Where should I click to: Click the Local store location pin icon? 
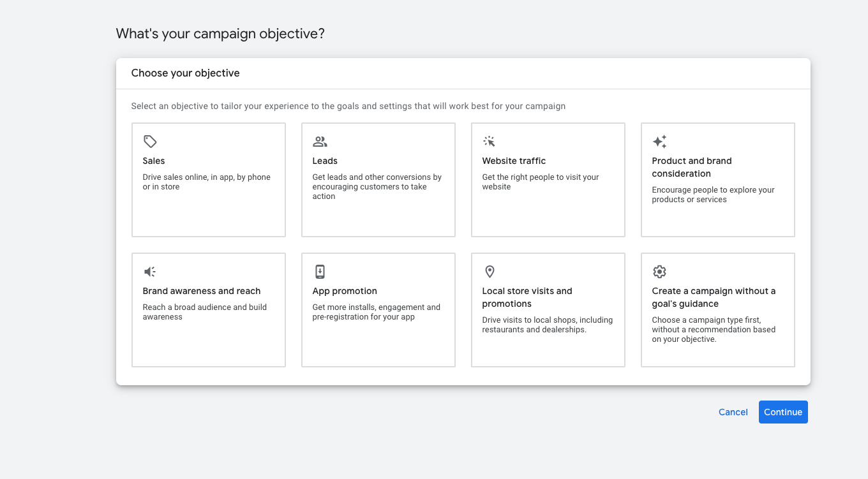click(490, 272)
